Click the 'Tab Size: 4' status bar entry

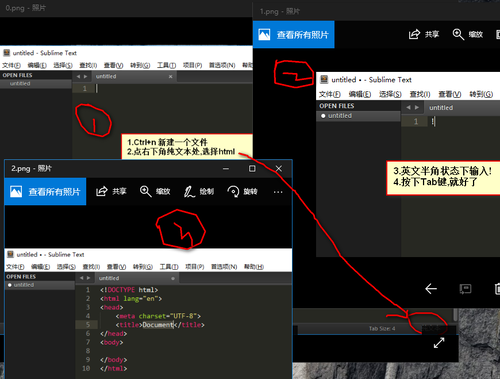click(382, 329)
